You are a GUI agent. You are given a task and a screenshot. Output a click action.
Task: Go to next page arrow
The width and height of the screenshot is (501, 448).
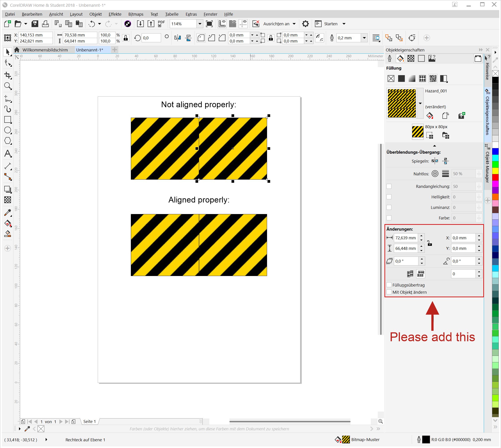pos(61,421)
